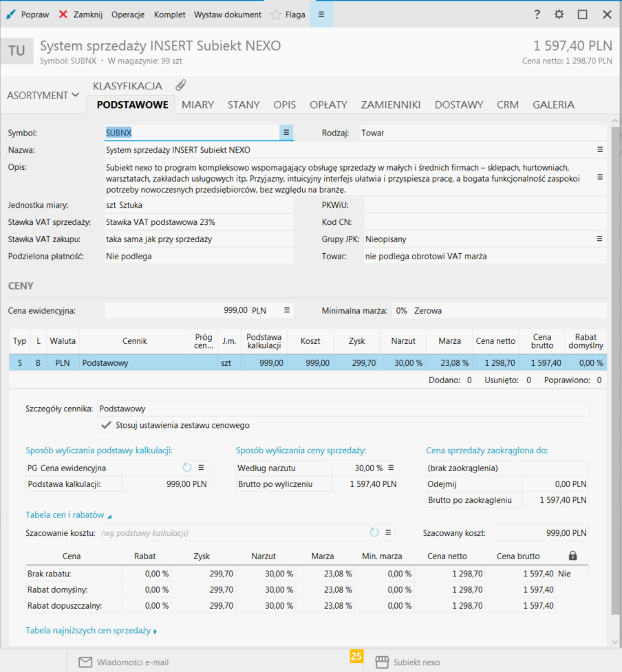Open the Symbol field list menu
622x672 pixels.
coord(287,133)
